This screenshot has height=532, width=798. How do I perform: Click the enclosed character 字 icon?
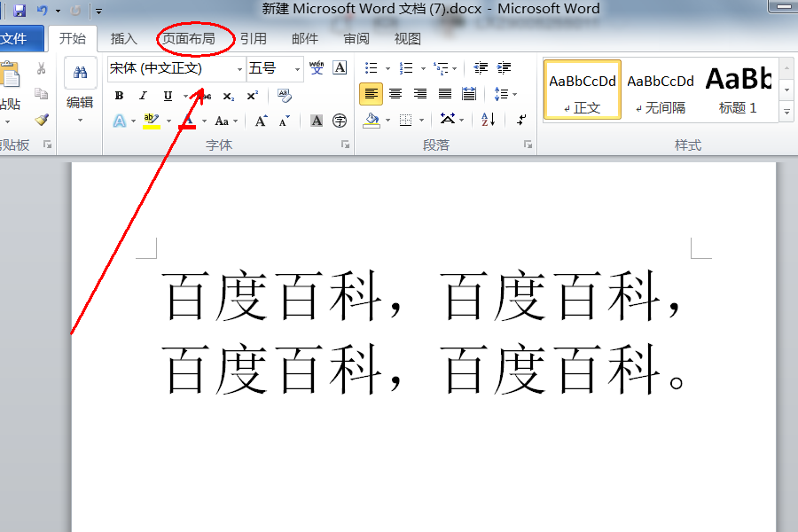pos(340,121)
